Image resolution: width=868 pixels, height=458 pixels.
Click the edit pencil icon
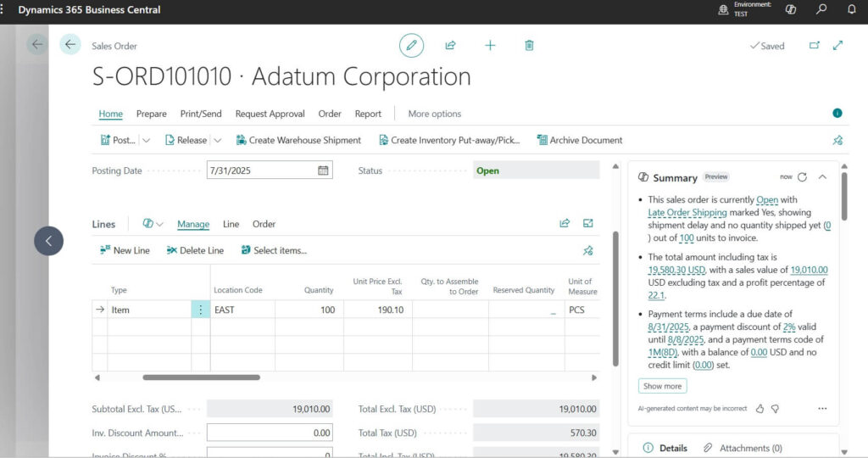[x=411, y=46]
